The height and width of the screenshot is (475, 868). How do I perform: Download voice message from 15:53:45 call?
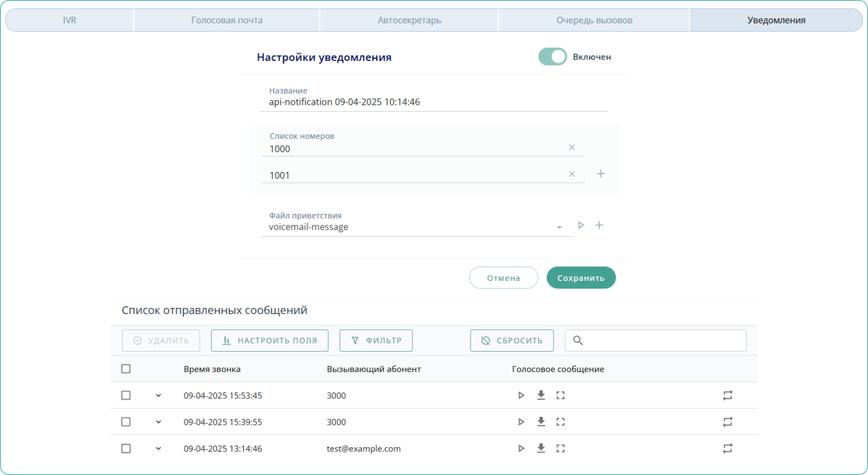541,395
